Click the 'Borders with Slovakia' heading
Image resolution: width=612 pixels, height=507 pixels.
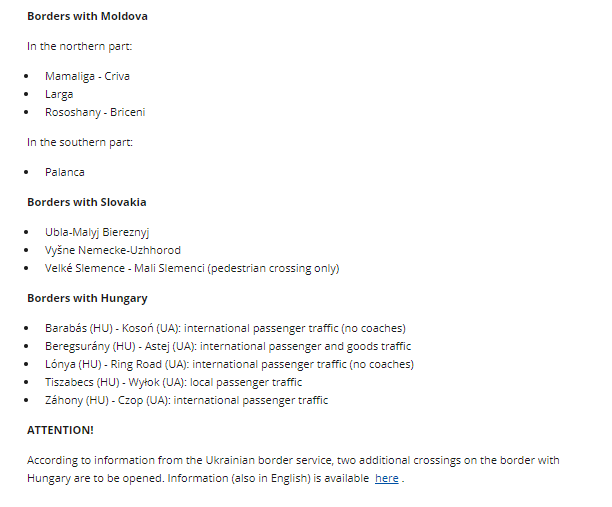pos(87,202)
